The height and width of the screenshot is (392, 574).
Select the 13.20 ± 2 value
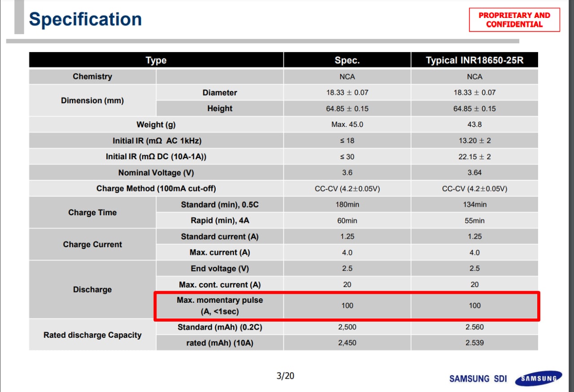(x=474, y=141)
